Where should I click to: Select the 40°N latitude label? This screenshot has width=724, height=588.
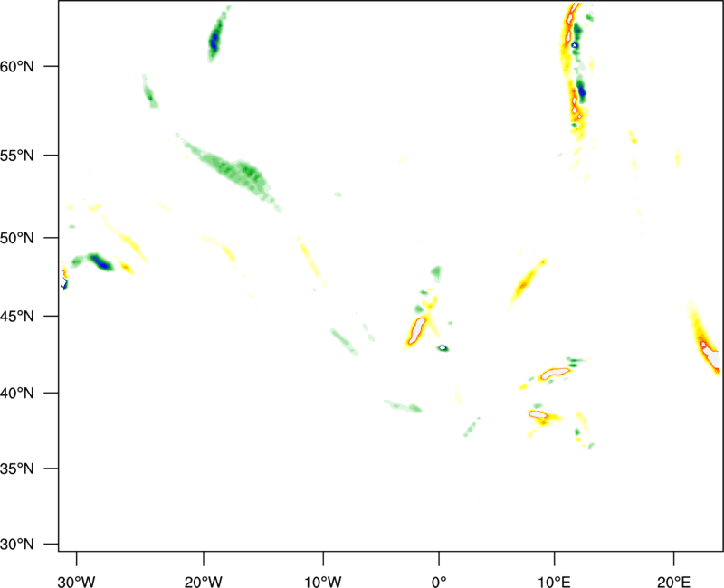pyautogui.click(x=17, y=394)
